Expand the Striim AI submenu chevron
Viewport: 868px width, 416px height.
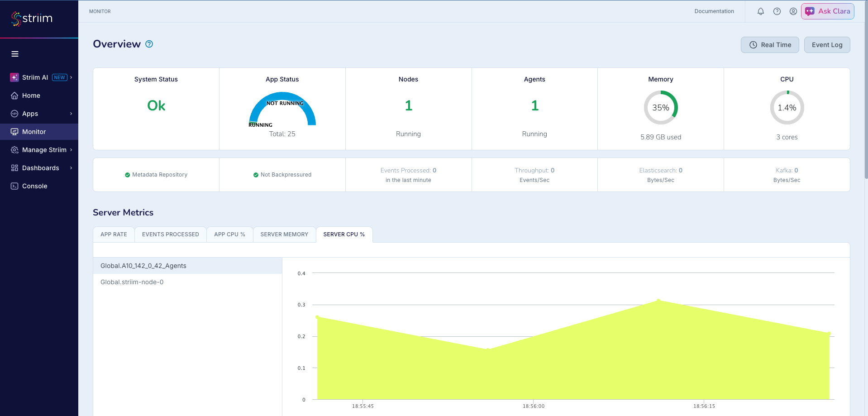click(71, 77)
